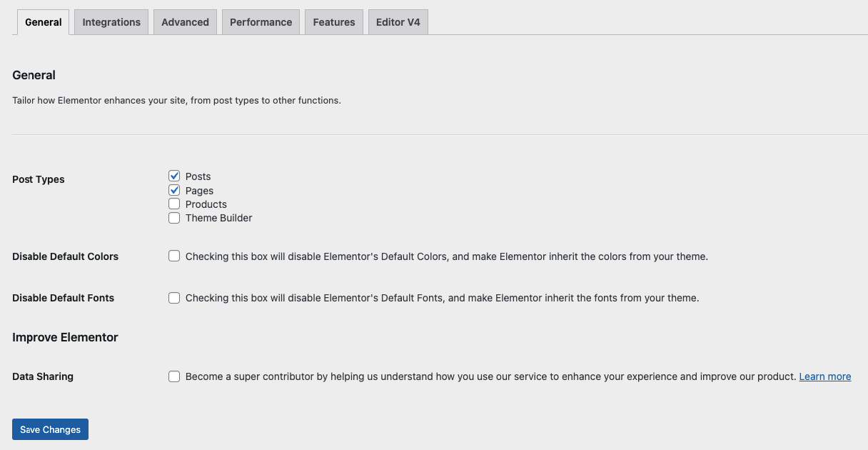Image resolution: width=868 pixels, height=450 pixels.
Task: Uncheck the Pages post type checkbox
Action: (174, 190)
